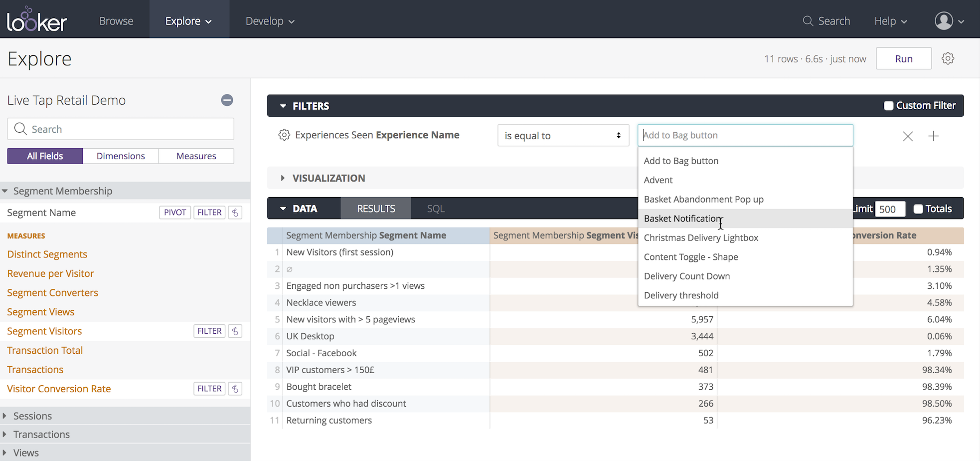Image resolution: width=980 pixels, height=461 pixels.
Task: Click Segment Visitors field options icon
Action: click(235, 331)
